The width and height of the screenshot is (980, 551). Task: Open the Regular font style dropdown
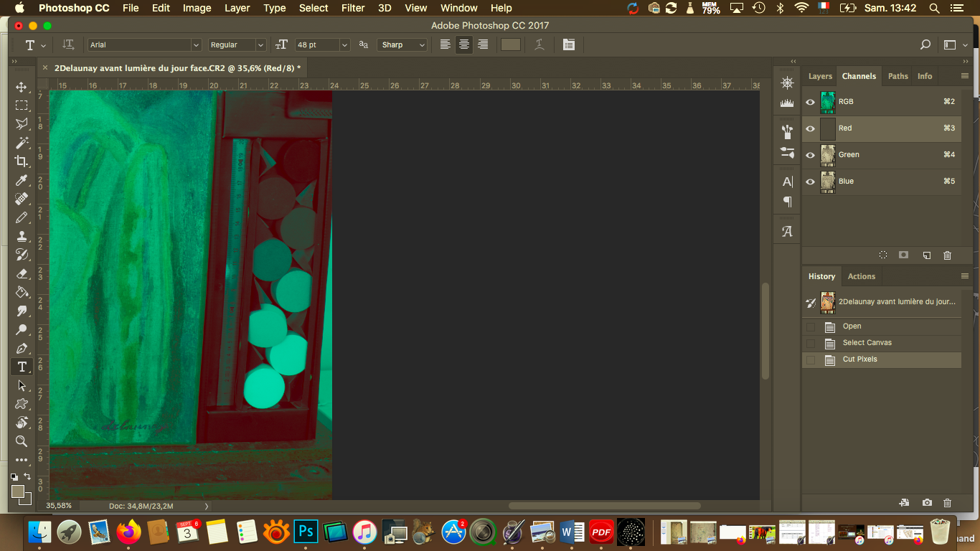coord(260,44)
